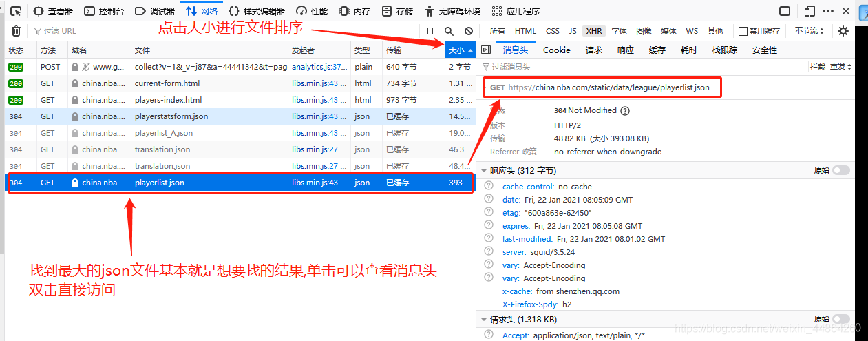Clear network requests with the trash icon
The height and width of the screenshot is (341, 868).
coord(16,31)
